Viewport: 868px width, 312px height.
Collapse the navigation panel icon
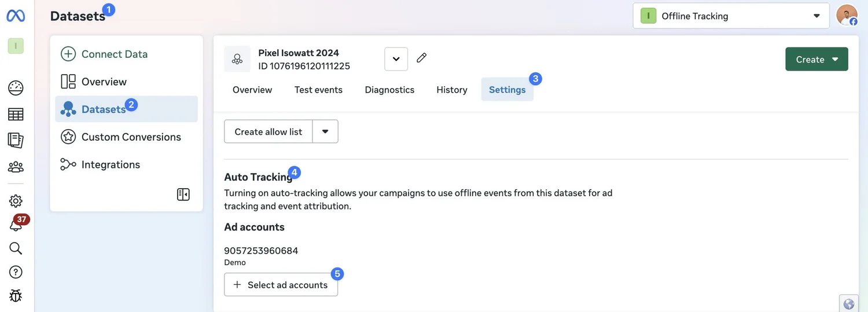pos(183,194)
